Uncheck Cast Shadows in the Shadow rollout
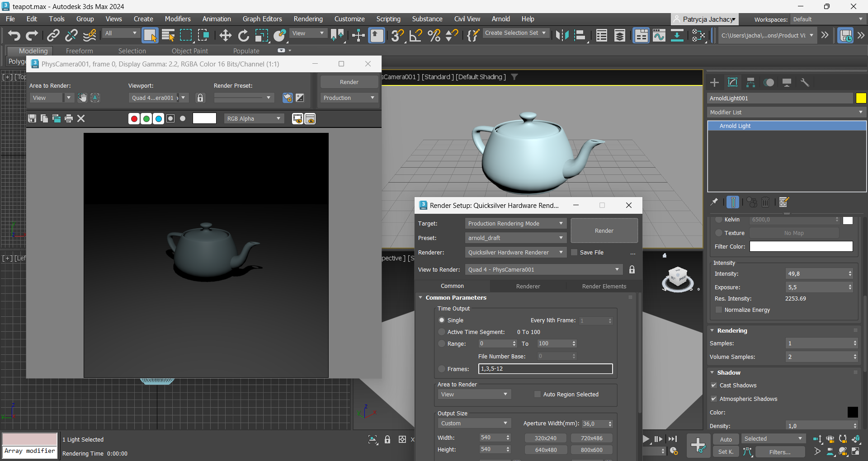Screen dimensions: 868x461 (x=714, y=386)
